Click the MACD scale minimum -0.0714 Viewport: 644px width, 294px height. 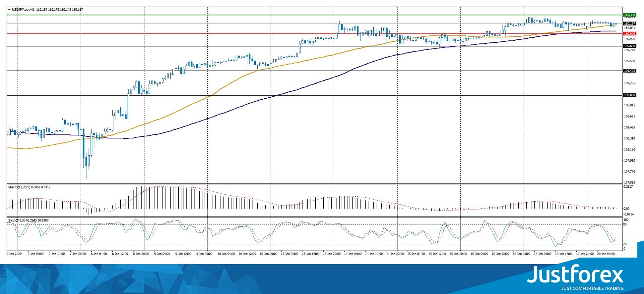coord(629,214)
